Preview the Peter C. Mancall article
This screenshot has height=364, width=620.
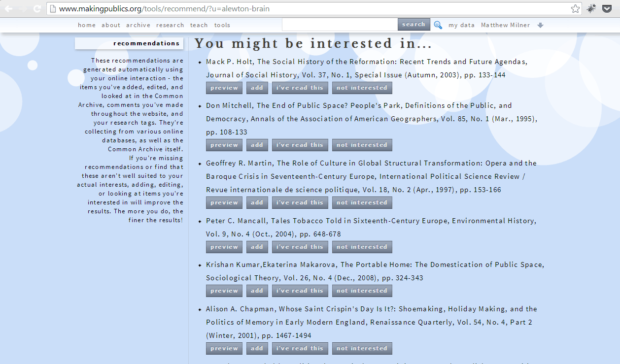pos(224,247)
